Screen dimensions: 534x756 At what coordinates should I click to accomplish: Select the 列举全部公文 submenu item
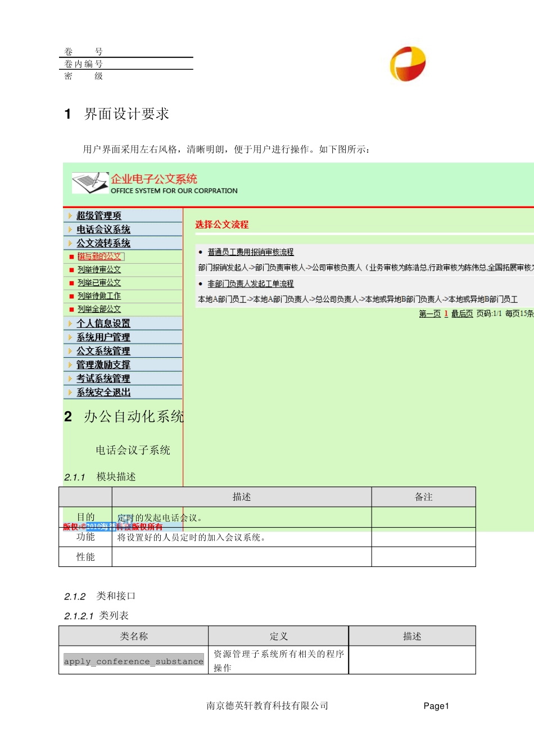[x=99, y=309]
